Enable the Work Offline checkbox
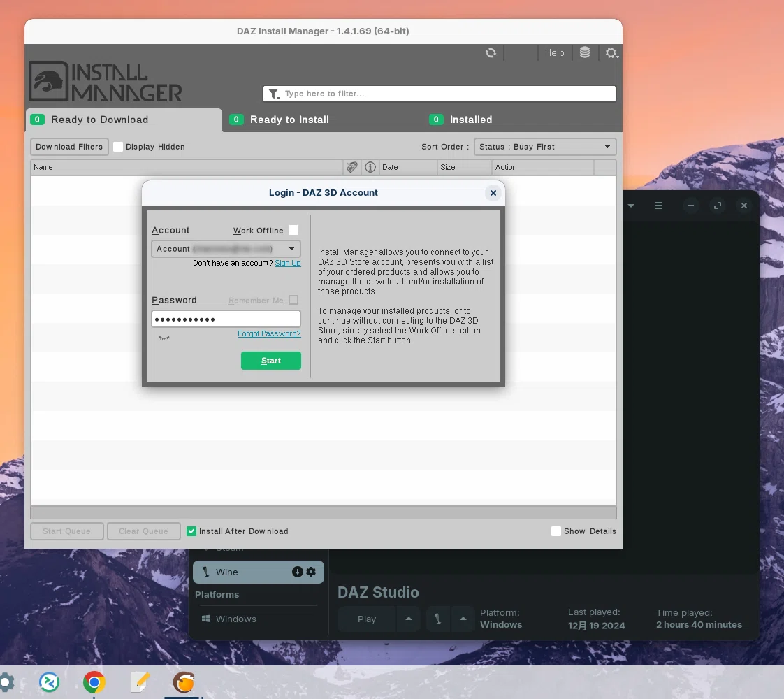 [293, 230]
